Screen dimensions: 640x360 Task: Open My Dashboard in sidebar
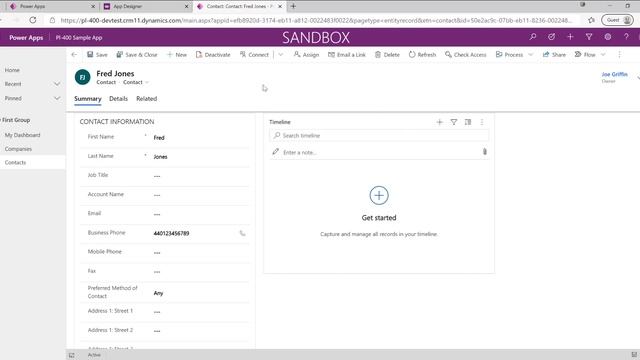pyautogui.click(x=22, y=135)
